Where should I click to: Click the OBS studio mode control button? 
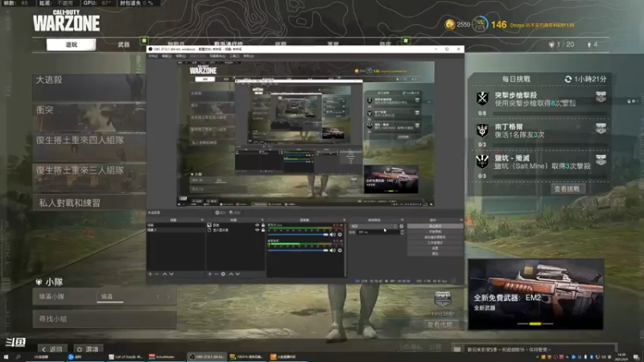[x=435, y=243]
